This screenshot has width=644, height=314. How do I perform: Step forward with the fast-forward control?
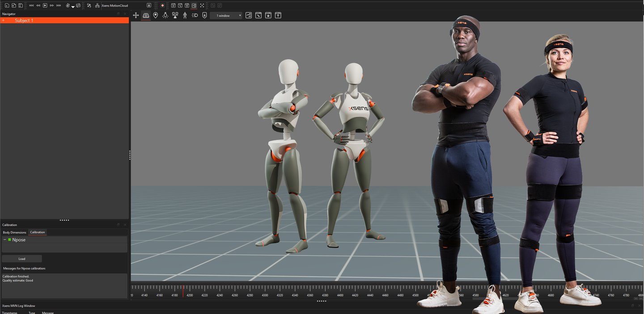pos(52,5)
